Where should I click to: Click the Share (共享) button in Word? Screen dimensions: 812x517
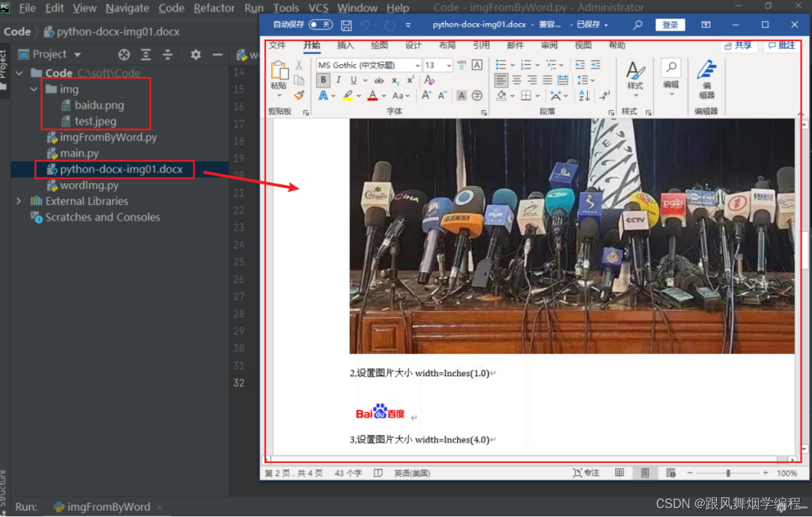coord(738,46)
